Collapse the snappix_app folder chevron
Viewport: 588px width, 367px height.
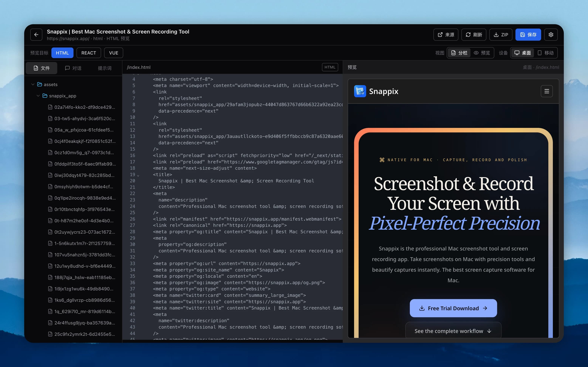point(38,96)
